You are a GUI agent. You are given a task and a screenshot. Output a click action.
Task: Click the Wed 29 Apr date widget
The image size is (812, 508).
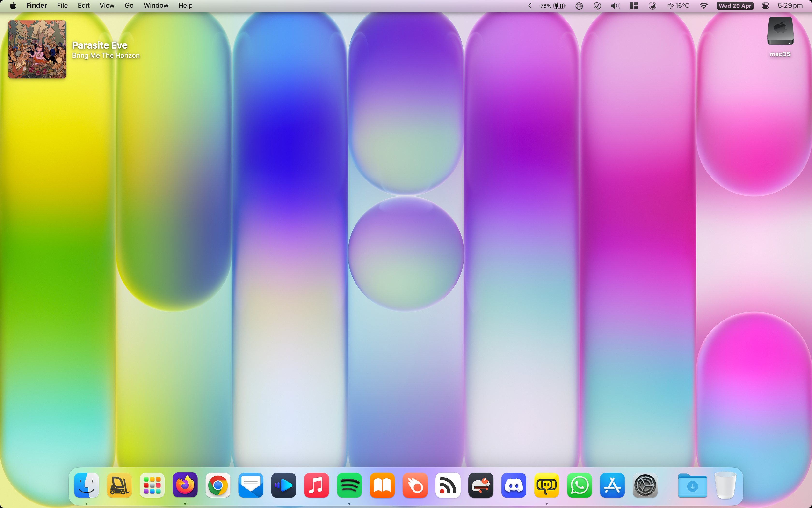735,6
